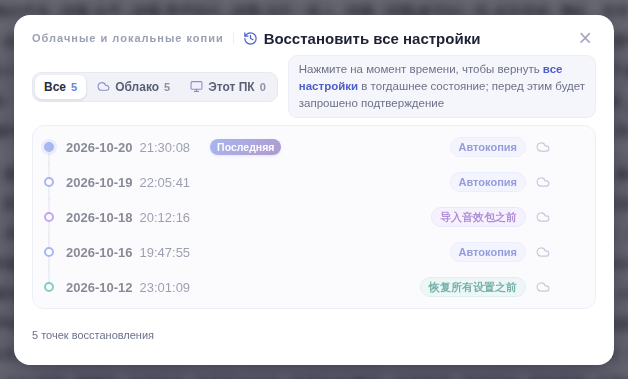The width and height of the screenshot is (628, 379).
Task: Select timeline marker for 2026-10-20
Action: pos(49,147)
